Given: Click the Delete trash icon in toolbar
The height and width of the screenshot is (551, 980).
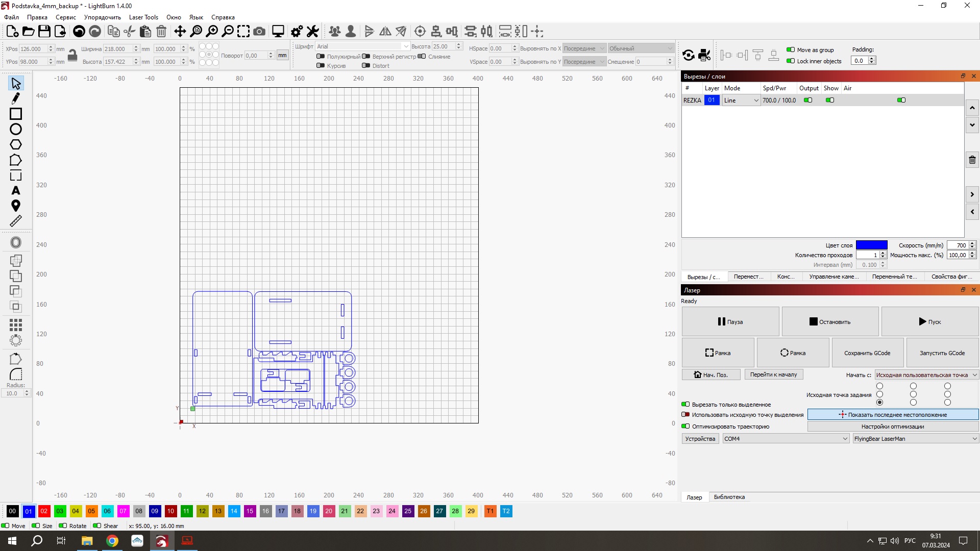Looking at the screenshot, I should pos(161,32).
